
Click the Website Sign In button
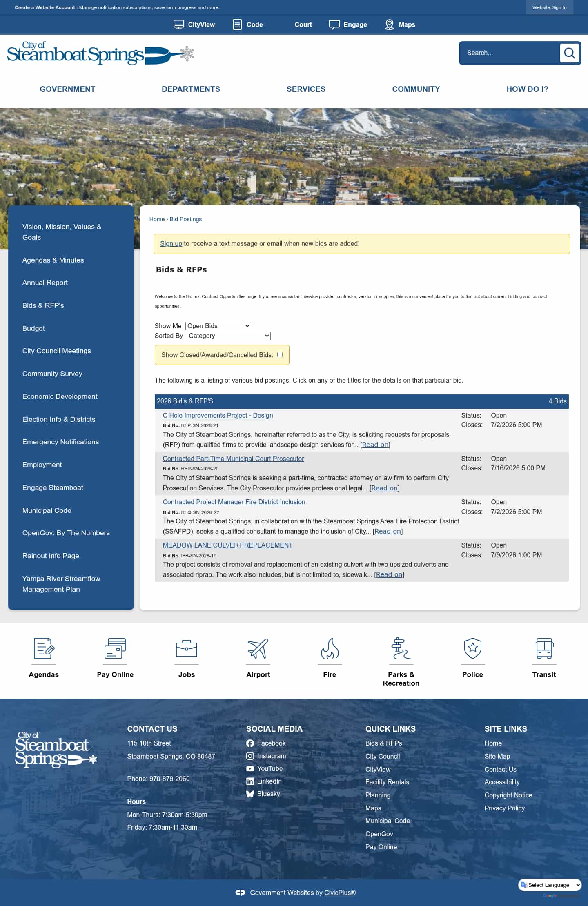[549, 7]
